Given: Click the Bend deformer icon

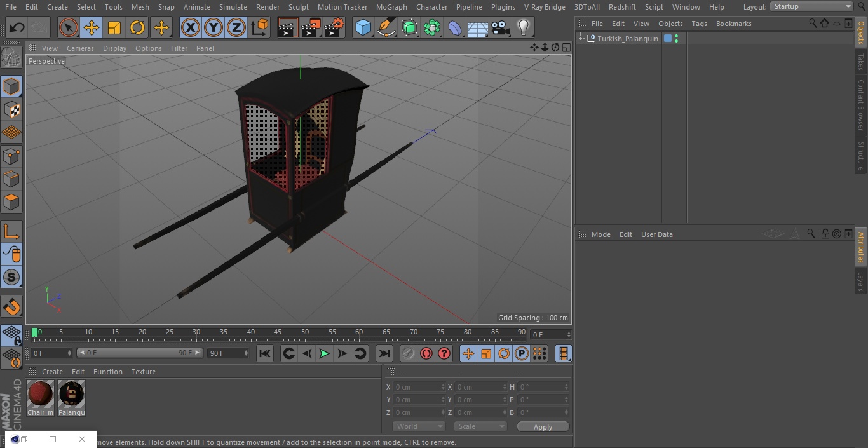Looking at the screenshot, I should [455, 28].
